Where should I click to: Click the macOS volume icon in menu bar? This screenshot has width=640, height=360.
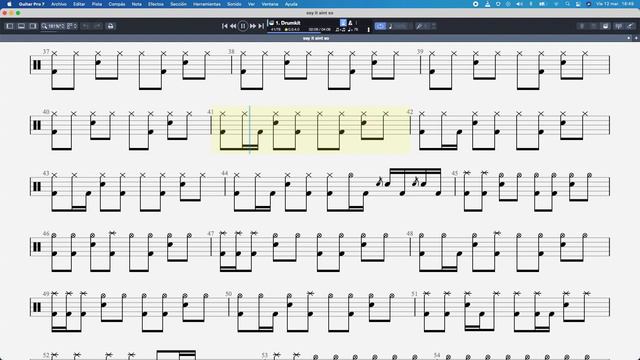519,4
